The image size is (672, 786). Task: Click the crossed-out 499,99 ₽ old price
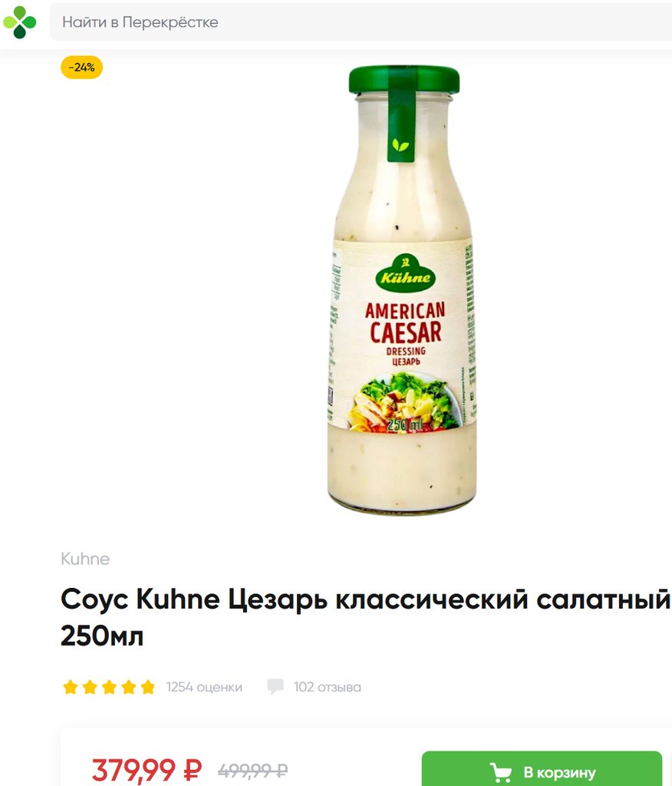[x=252, y=769]
